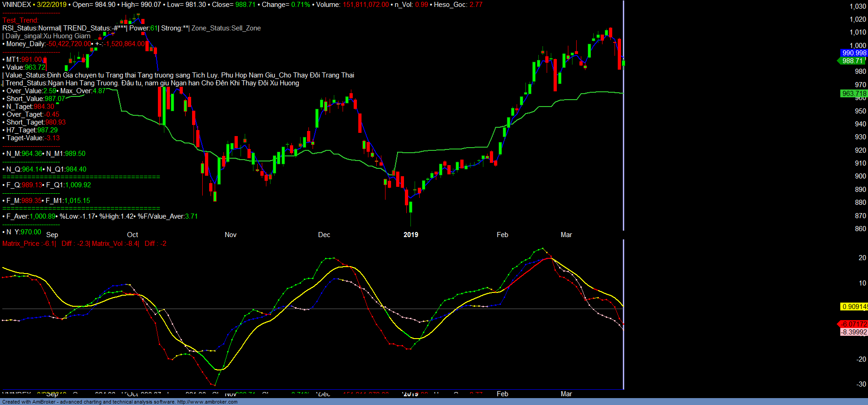This screenshot has width=868, height=405.
Task: Click the blue 990.998 price axis label
Action: (854, 53)
